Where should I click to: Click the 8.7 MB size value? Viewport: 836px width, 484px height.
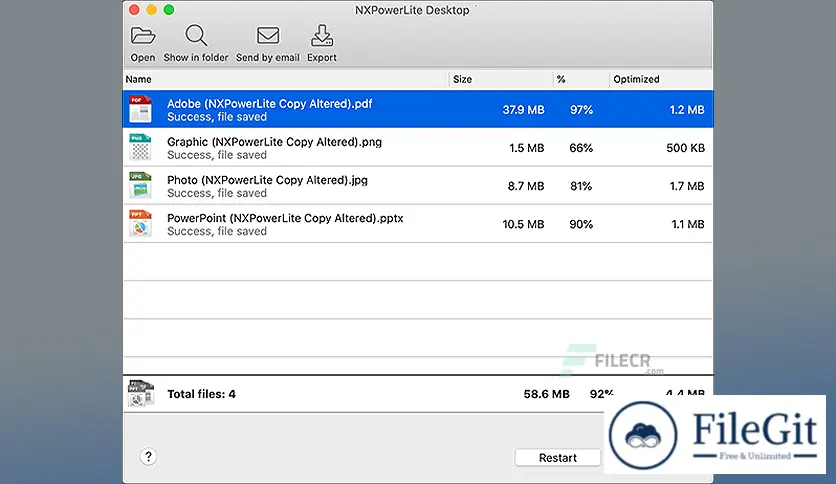point(526,186)
